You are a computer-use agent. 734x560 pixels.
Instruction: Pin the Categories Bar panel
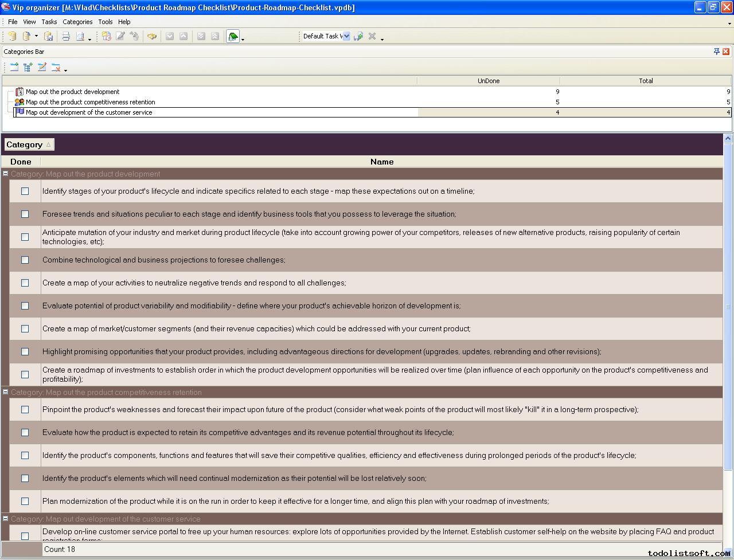click(x=716, y=52)
